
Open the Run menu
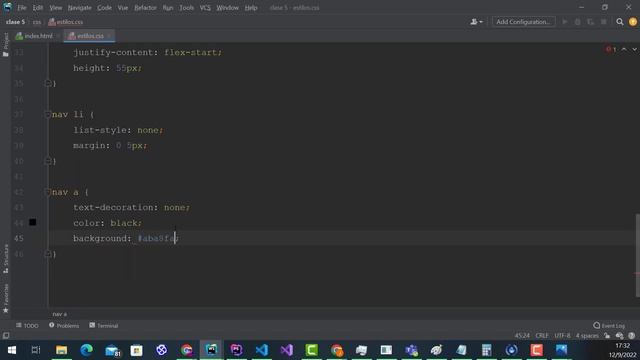168,8
